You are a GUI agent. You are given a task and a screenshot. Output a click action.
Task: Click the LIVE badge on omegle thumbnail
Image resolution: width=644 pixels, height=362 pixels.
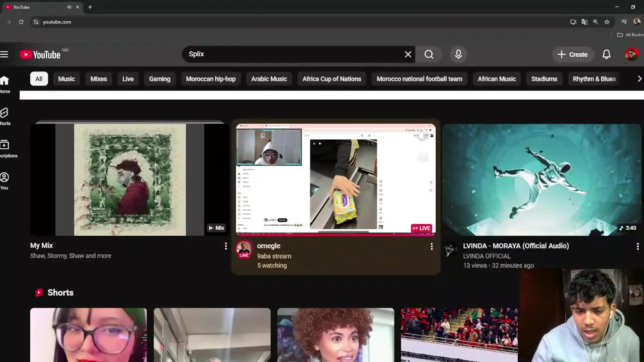pos(422,228)
